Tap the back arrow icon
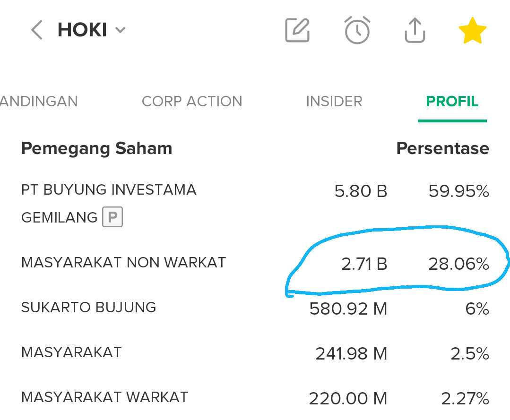The width and height of the screenshot is (510, 420). pyautogui.click(x=37, y=31)
